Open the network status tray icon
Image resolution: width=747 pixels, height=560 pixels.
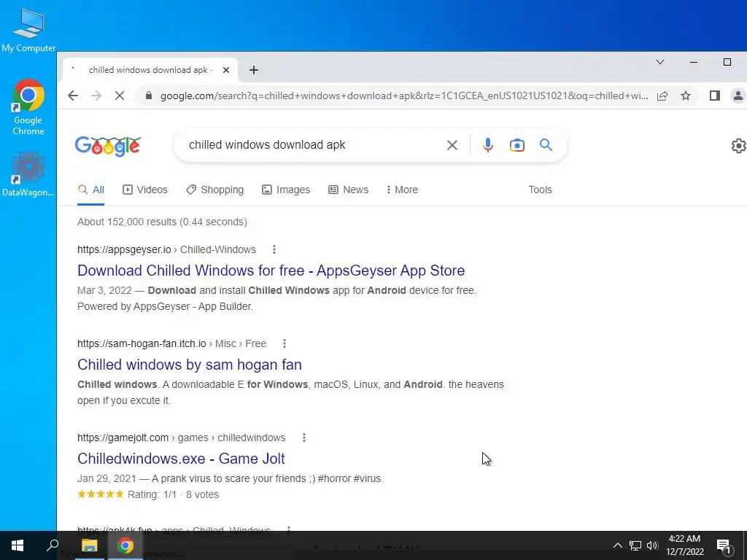[x=635, y=545]
